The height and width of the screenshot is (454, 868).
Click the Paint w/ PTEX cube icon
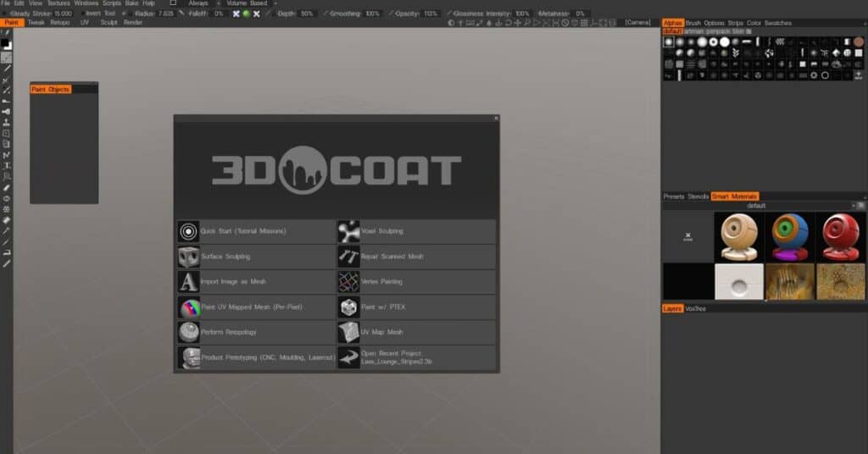(348, 307)
